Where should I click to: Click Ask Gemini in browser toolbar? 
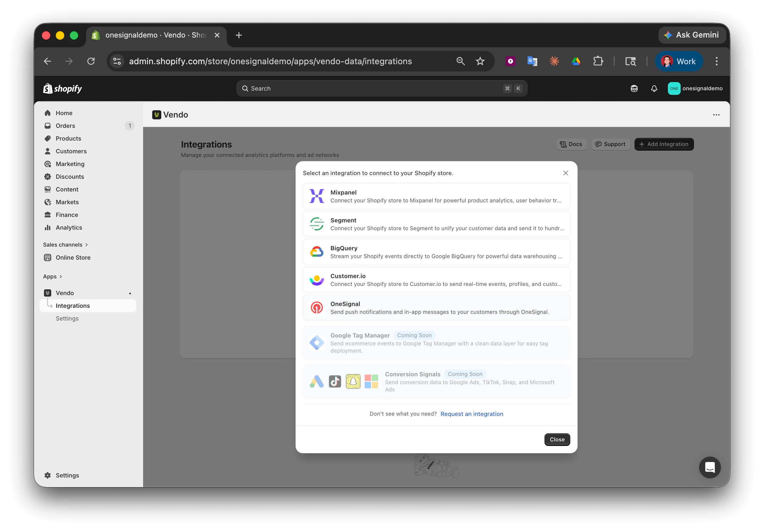[x=692, y=35]
